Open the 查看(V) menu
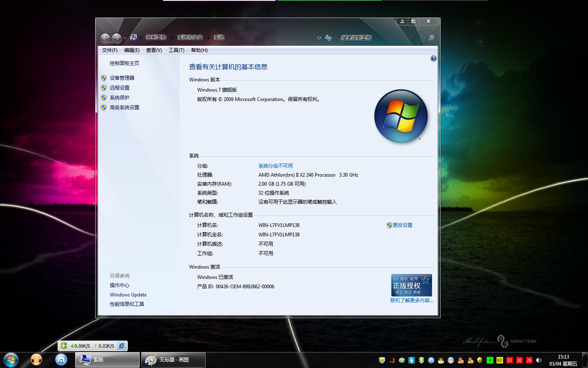 154,50
